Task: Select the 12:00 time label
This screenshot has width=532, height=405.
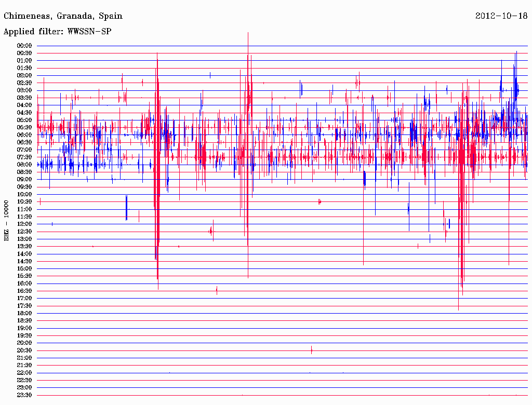Action: 24,224
